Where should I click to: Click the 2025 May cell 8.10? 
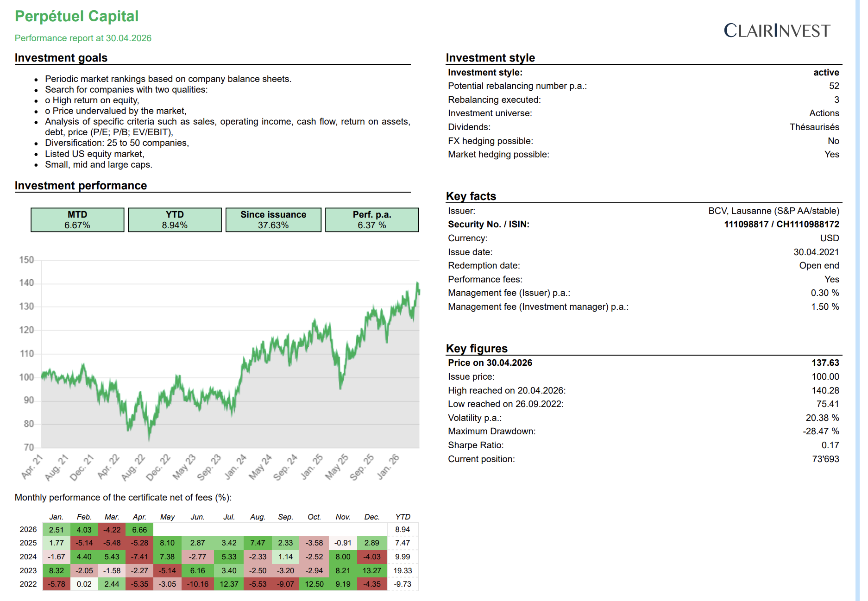(x=167, y=543)
